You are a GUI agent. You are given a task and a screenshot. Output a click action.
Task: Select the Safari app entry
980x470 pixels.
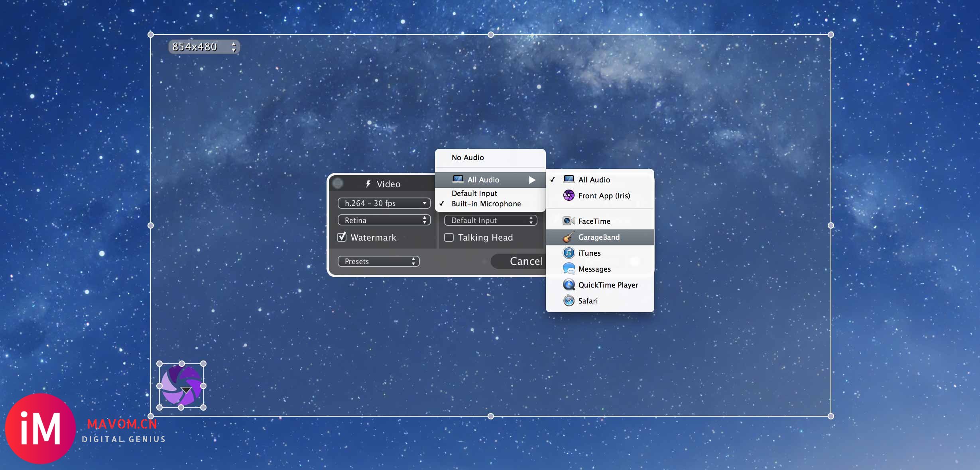[x=588, y=301]
